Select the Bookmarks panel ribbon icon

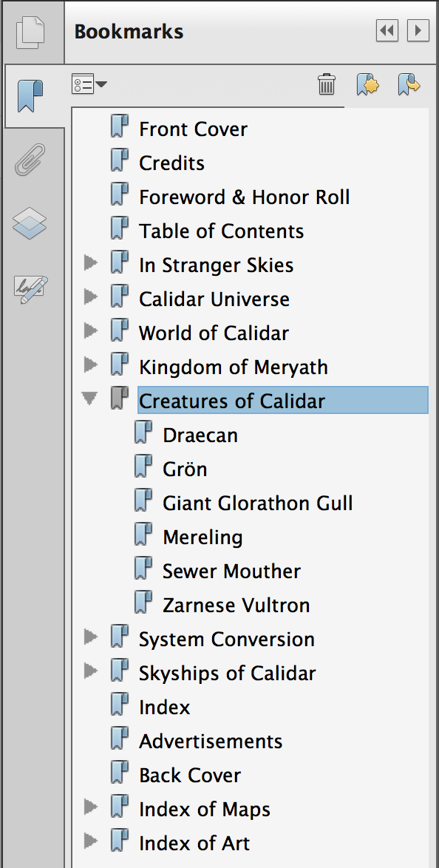click(30, 96)
